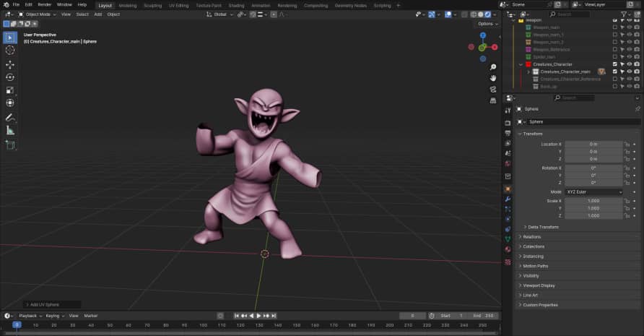Open the viewport Add menu
The height and width of the screenshot is (336, 644).
pyautogui.click(x=97, y=14)
